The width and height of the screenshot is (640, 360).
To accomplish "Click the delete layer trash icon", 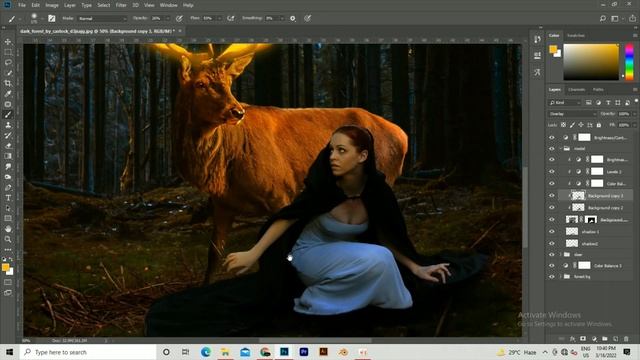I will pyautogui.click(x=626, y=339).
